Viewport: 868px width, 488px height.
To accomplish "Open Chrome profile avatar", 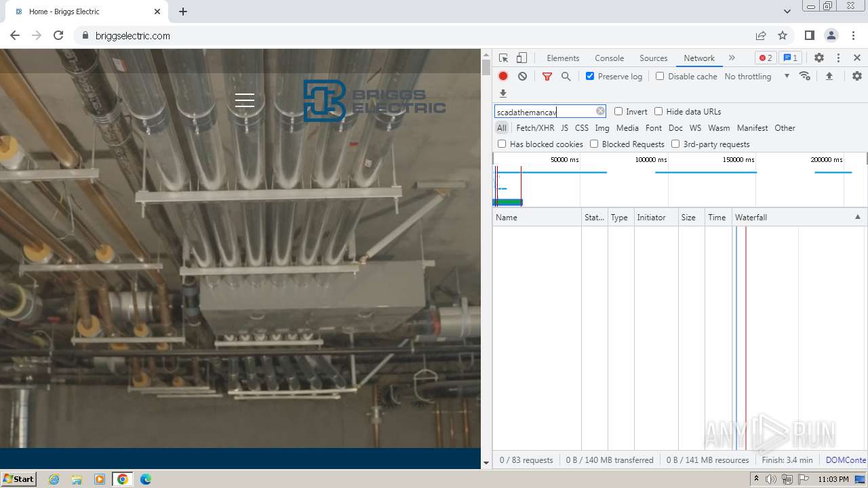I will click(x=831, y=36).
